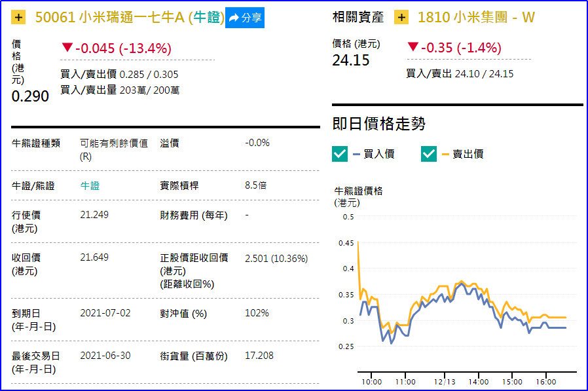Click the 財務費用 (每年) label
The height and width of the screenshot is (391, 588).
[194, 215]
